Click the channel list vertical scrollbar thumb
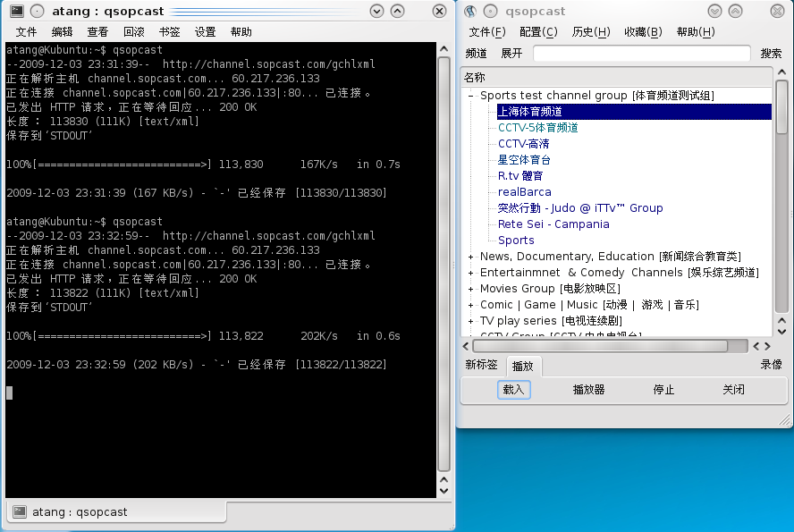The width and height of the screenshot is (794, 532). (781, 106)
